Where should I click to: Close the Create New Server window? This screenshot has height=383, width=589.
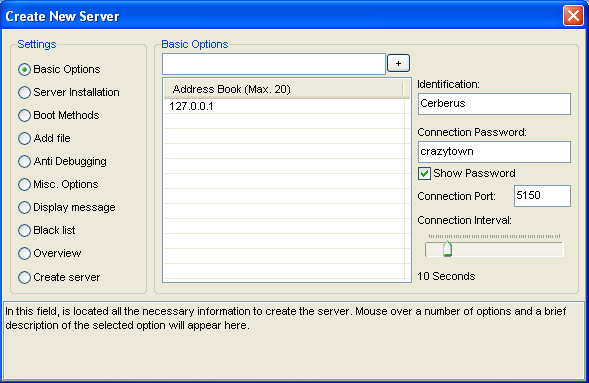click(573, 16)
